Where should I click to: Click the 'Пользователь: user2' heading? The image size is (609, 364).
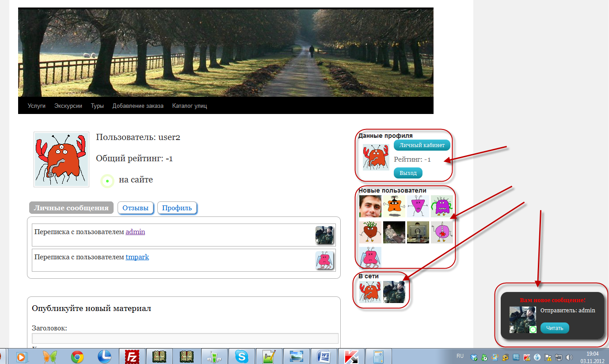(x=138, y=137)
